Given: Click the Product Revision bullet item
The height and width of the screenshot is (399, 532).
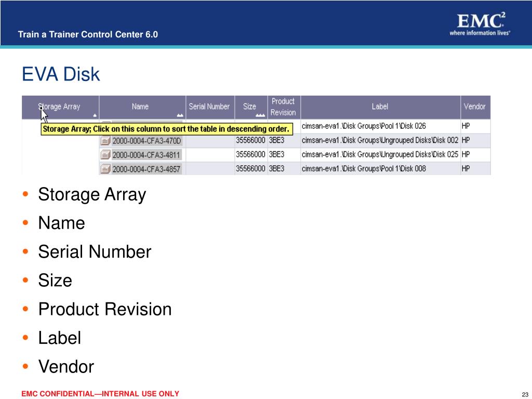Looking at the screenshot, I should [x=105, y=310].
